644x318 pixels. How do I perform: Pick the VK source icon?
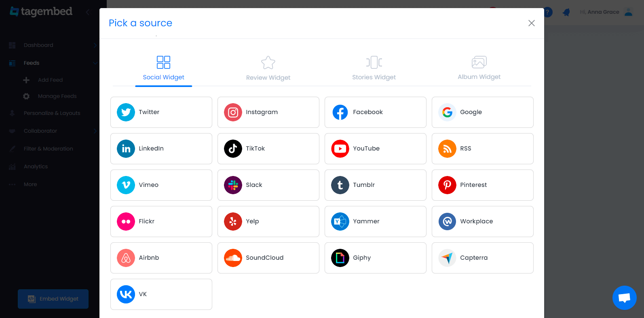(126, 294)
